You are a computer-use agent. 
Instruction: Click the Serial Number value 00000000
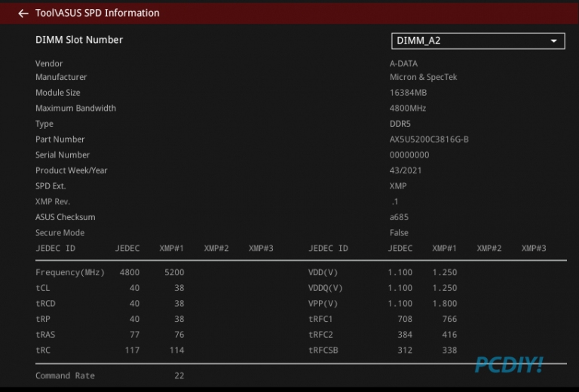point(409,155)
